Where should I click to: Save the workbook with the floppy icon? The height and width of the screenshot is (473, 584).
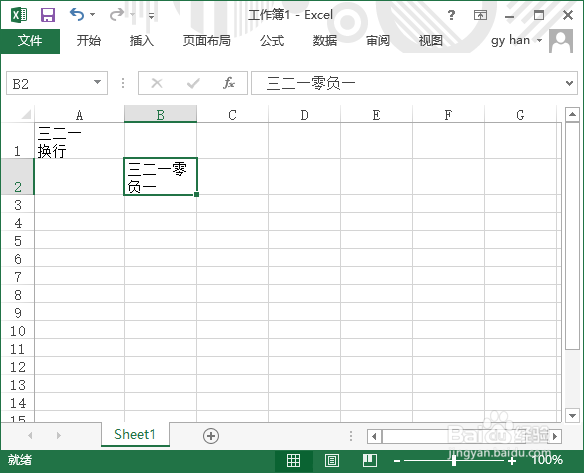[48, 15]
